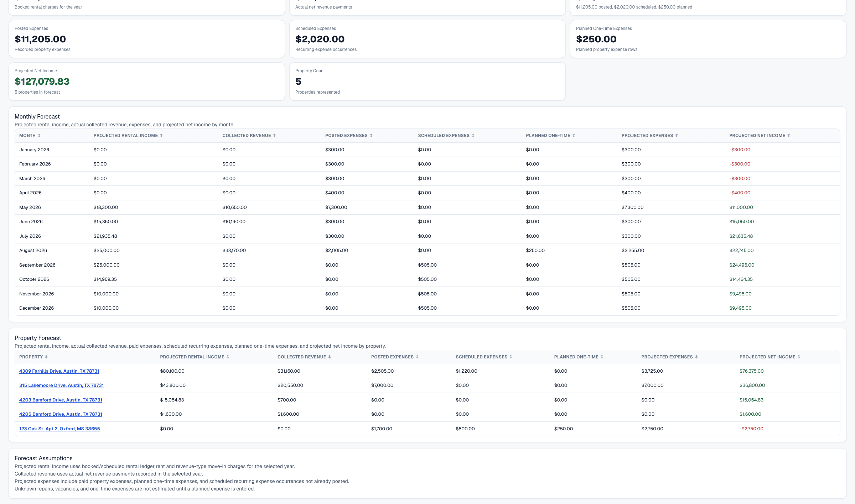
Task: Open 315 Lakemoore Drive property link
Action: 61,385
